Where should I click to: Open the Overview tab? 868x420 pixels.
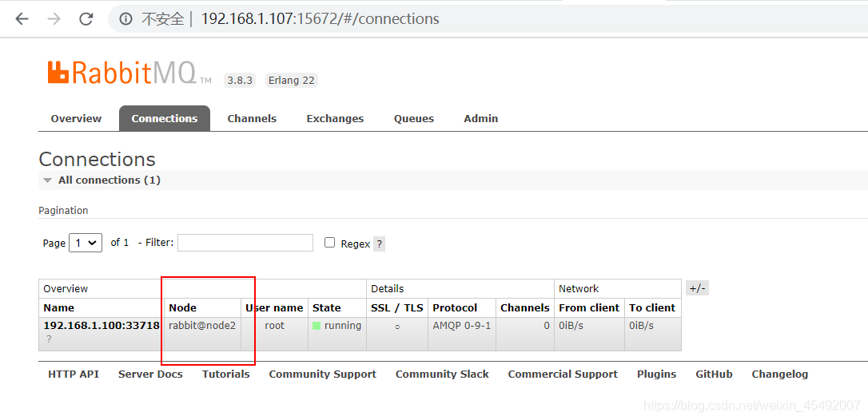click(x=77, y=118)
